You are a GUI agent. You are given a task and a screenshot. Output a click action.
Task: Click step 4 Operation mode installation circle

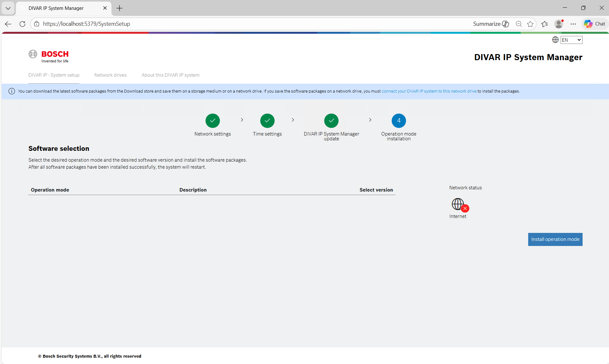pyautogui.click(x=399, y=121)
